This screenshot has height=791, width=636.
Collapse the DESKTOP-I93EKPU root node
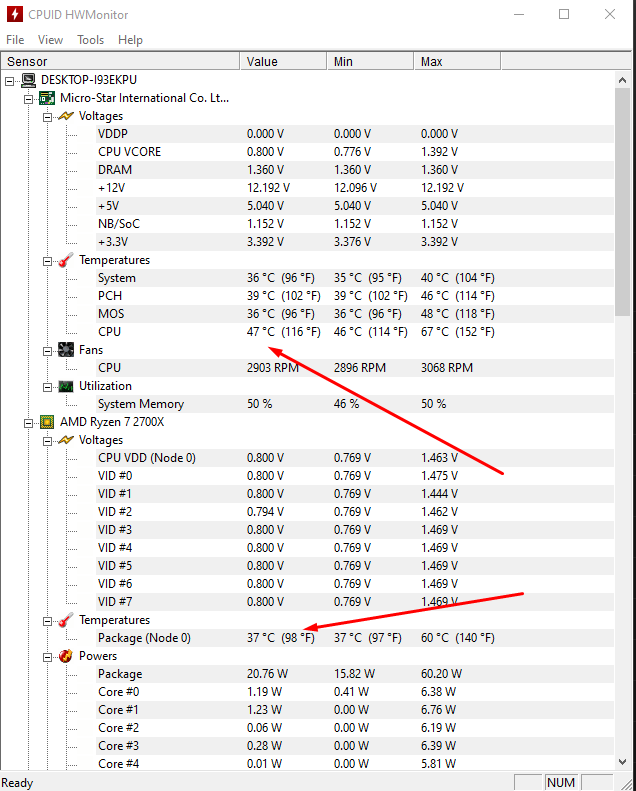pyautogui.click(x=10, y=81)
